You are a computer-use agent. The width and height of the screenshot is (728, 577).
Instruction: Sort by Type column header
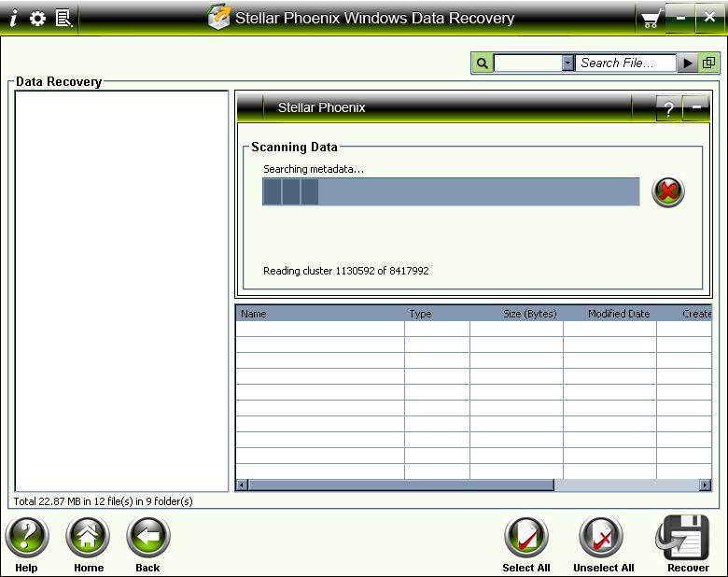pyautogui.click(x=437, y=314)
